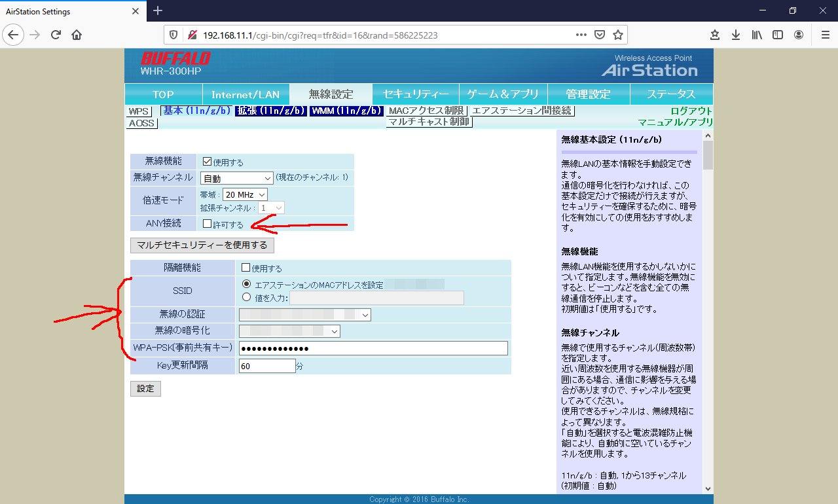Click the ログアウト link
Image resolution: width=838 pixels, height=504 pixels.
pos(691,111)
